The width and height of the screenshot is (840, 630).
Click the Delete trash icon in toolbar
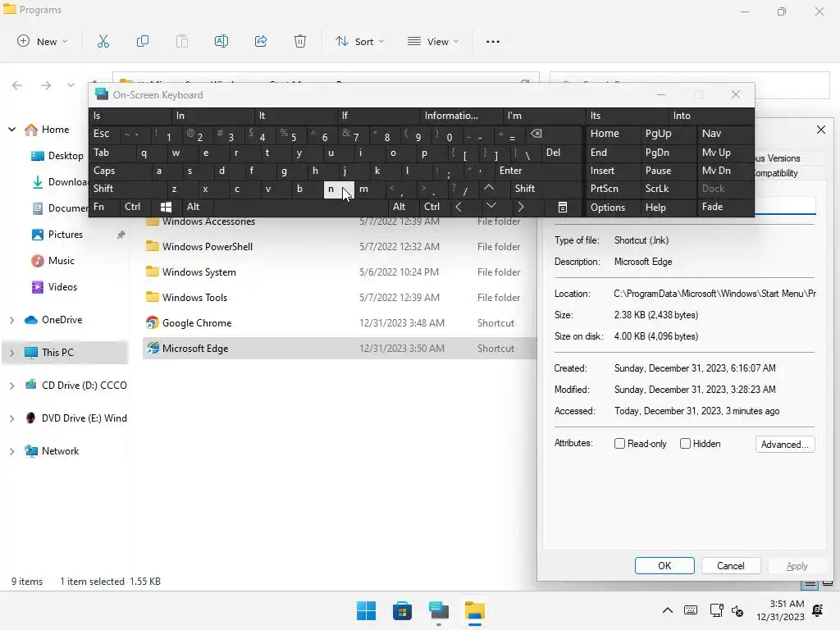click(300, 41)
